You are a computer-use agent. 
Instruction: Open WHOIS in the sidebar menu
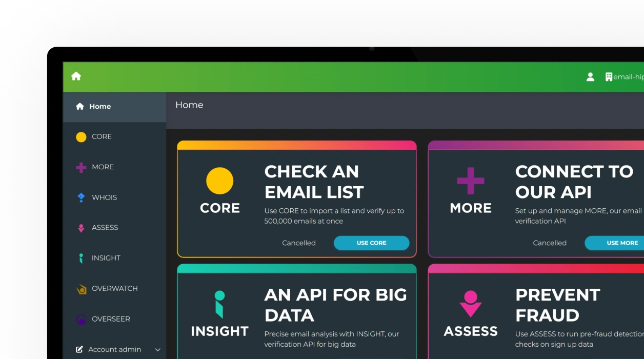click(x=115, y=197)
